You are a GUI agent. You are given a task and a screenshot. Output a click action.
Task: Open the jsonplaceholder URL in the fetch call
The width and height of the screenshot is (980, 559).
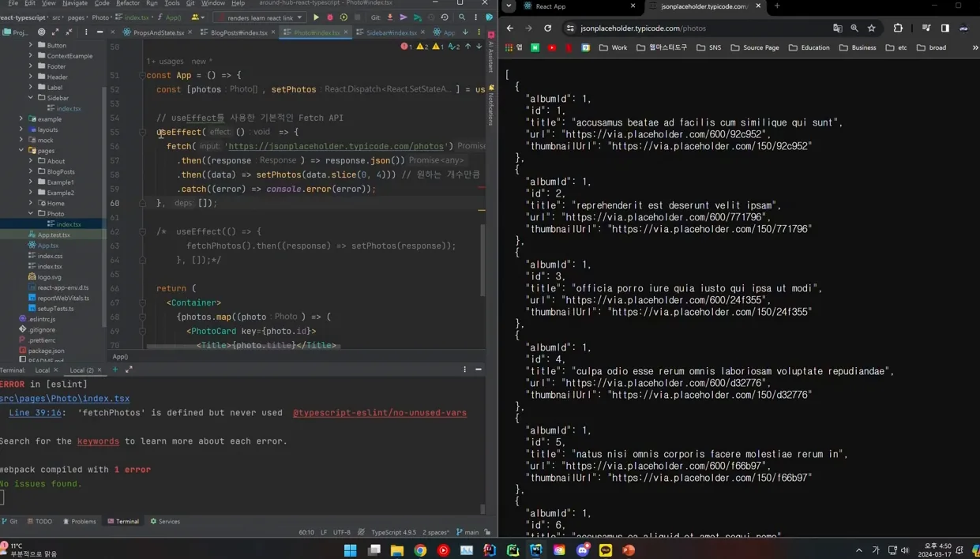pos(336,146)
